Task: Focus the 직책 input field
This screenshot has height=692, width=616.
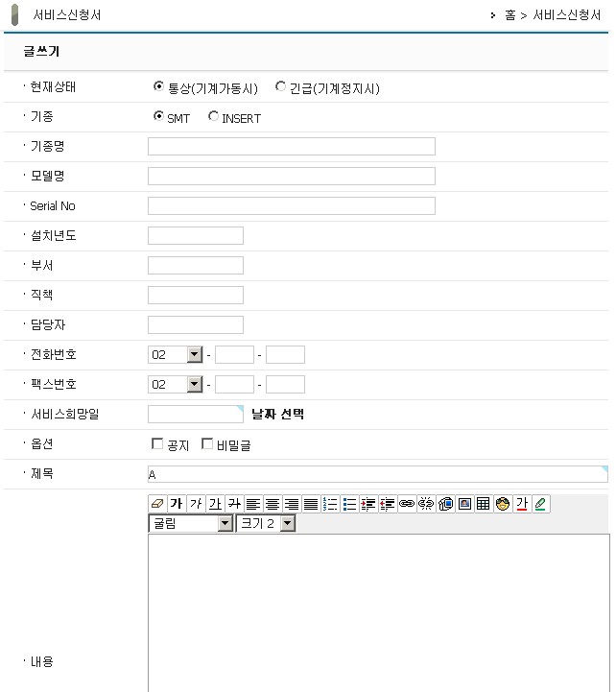Action: tap(196, 296)
